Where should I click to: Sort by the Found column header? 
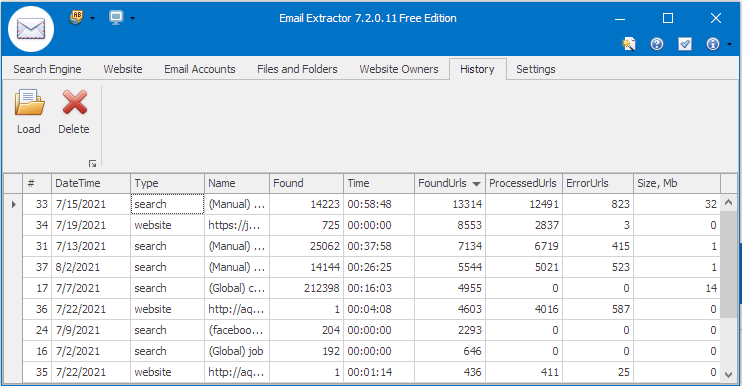point(307,183)
